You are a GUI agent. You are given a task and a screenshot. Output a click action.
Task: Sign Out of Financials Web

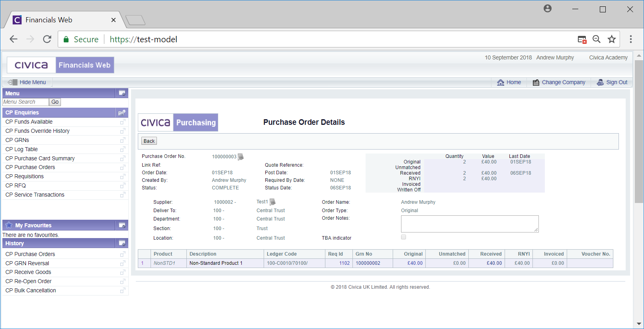[612, 82]
